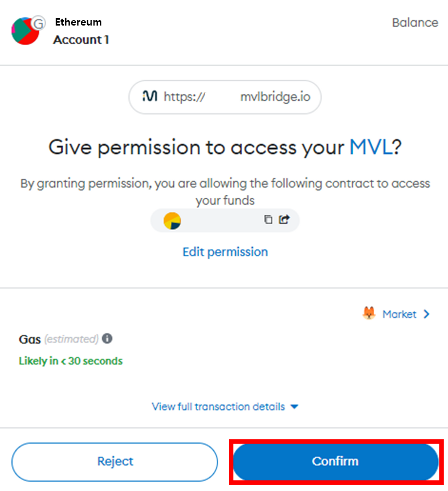
Task: Click the MetaMask fox icon
Action: pos(369,314)
